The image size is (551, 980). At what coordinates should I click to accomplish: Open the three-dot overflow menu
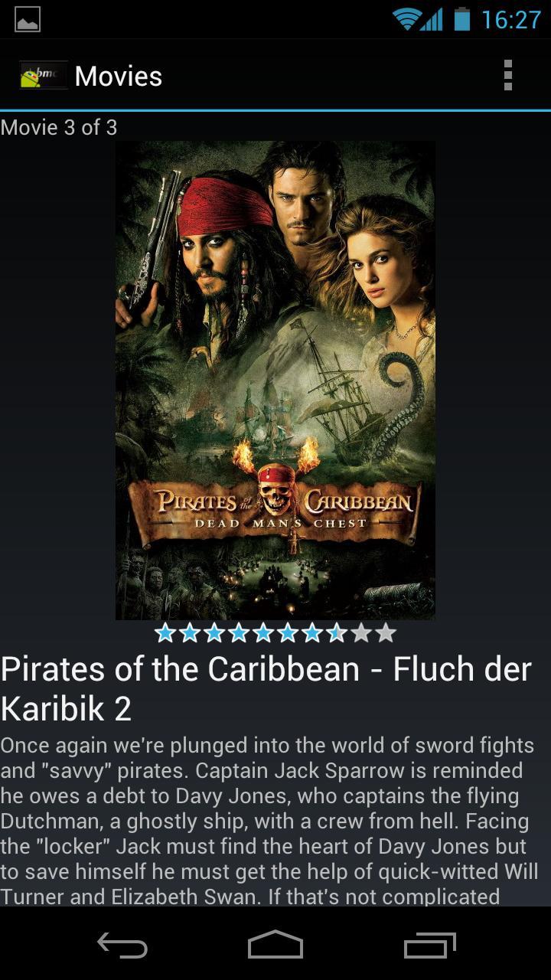point(507,76)
